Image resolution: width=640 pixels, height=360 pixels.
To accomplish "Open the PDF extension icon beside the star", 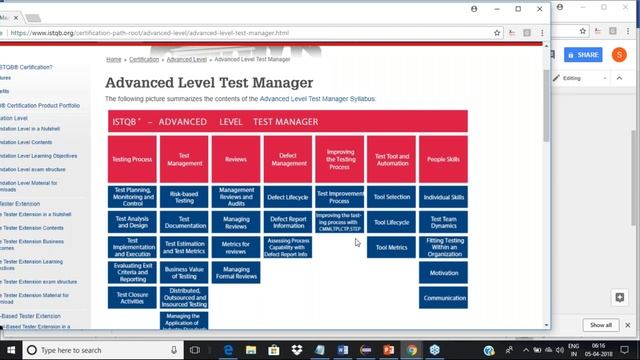I will point(512,33).
